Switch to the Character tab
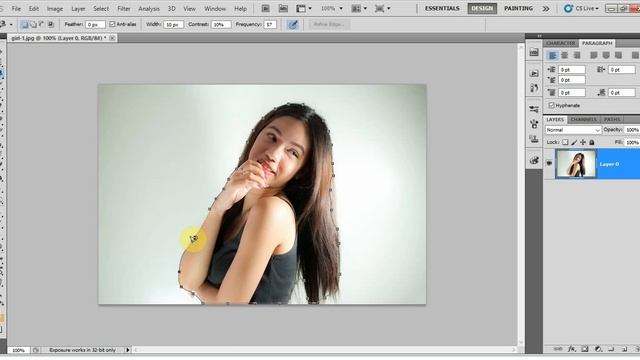 561,43
